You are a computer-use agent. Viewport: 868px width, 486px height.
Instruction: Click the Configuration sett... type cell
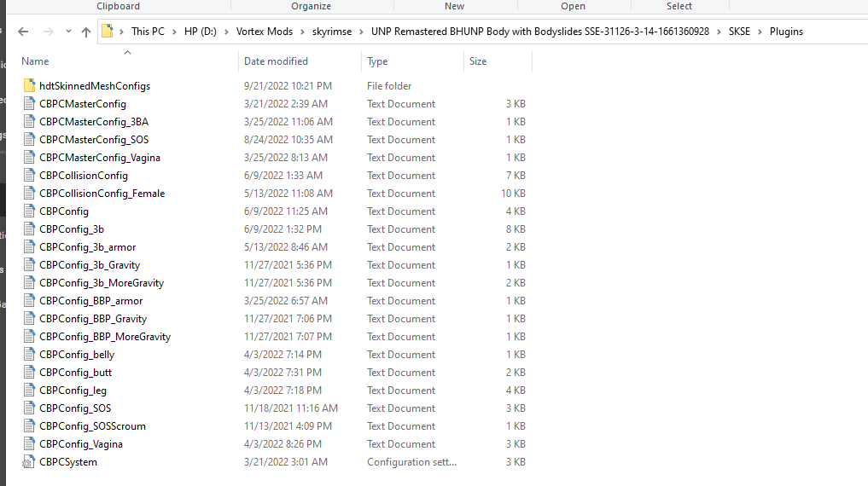click(x=412, y=462)
